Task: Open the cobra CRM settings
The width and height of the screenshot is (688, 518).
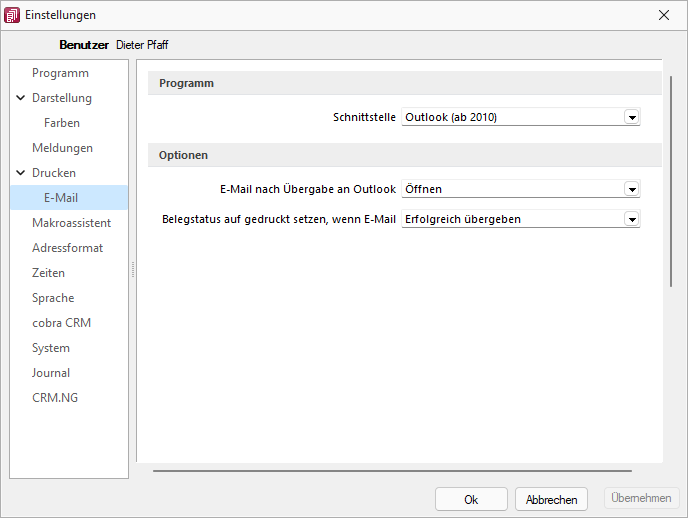Action: pyautogui.click(x=61, y=323)
